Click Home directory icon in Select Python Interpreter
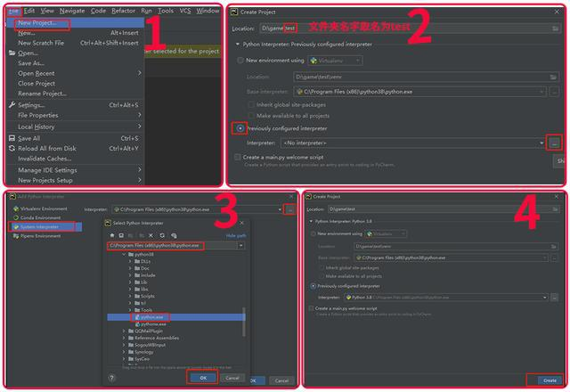 point(112,235)
